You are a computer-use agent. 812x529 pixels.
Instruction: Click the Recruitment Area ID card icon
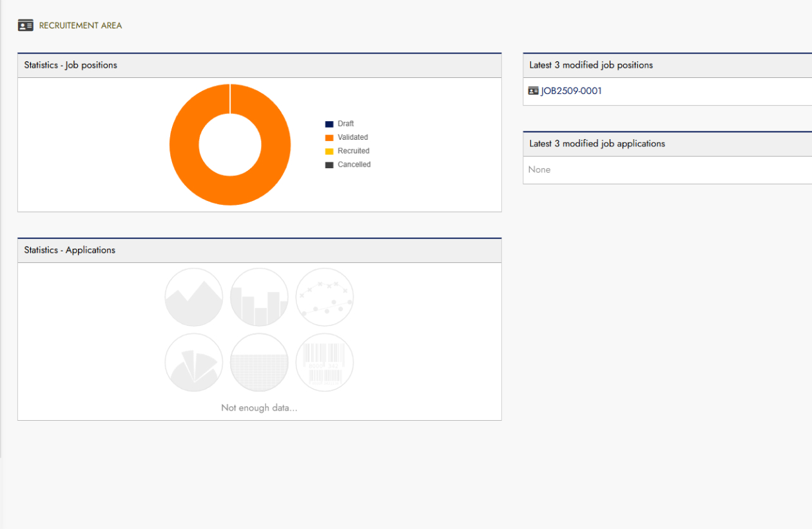26,26
